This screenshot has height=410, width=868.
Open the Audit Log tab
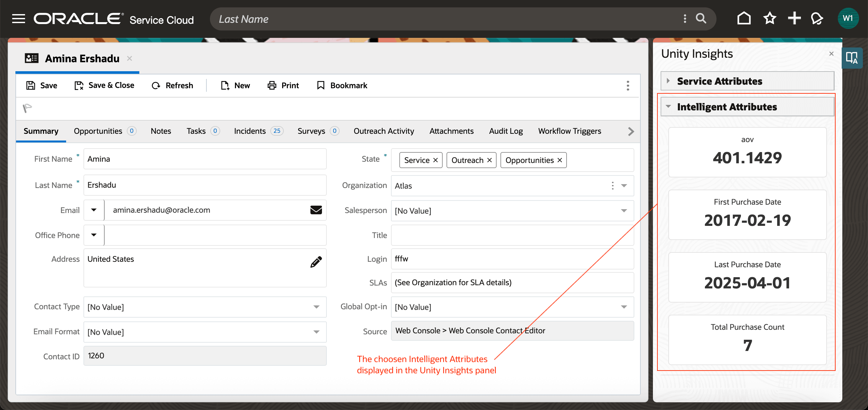tap(506, 131)
